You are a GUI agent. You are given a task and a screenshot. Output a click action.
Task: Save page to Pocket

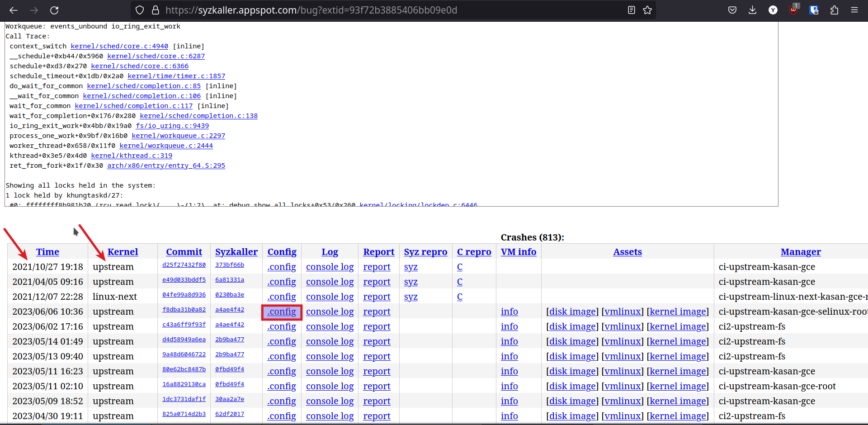tap(732, 10)
